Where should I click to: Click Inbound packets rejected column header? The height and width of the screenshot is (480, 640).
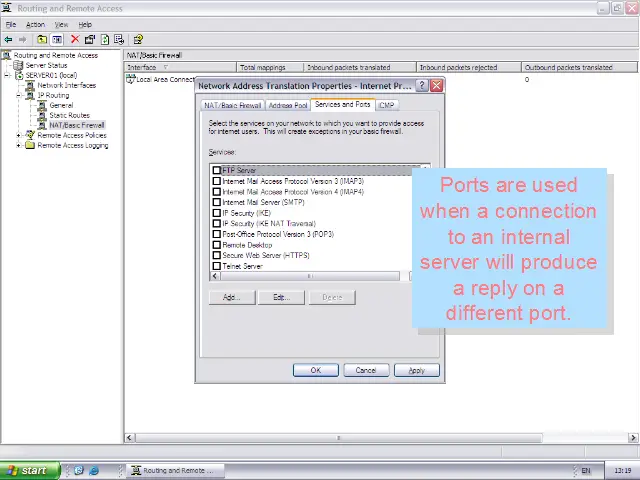pos(469,67)
